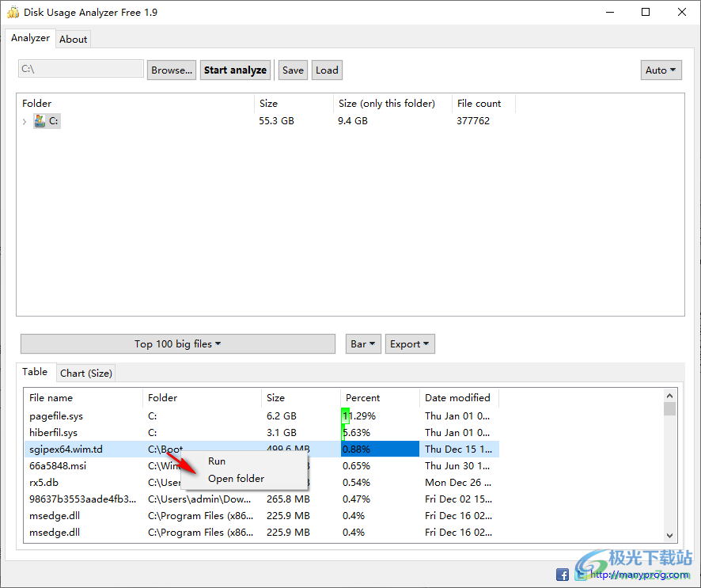Click Mon Dec 26 date cell
The height and width of the screenshot is (588, 701).
pos(458,483)
